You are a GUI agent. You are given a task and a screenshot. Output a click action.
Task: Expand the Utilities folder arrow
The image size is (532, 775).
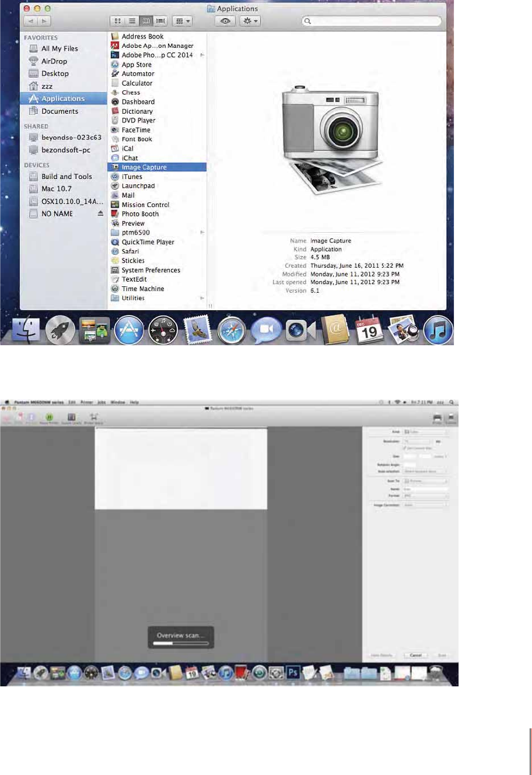coord(202,298)
